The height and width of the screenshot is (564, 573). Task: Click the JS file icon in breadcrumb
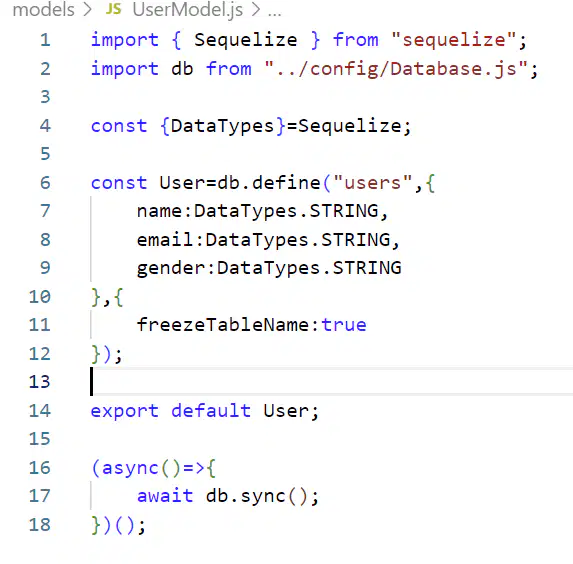pos(113,9)
